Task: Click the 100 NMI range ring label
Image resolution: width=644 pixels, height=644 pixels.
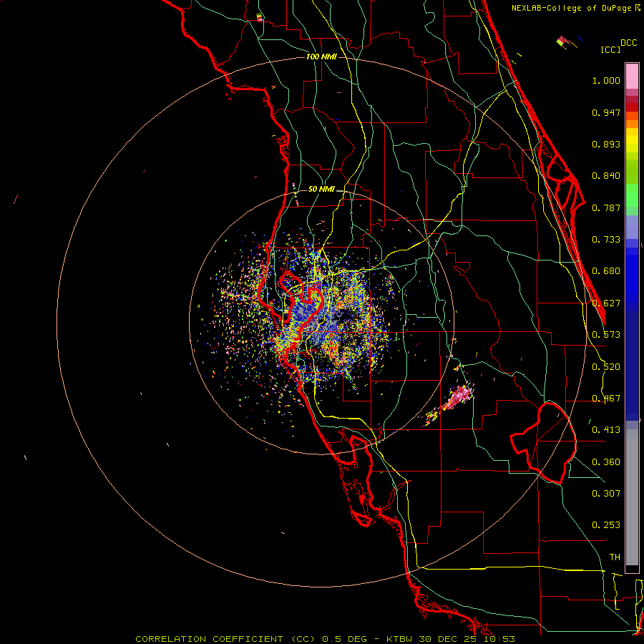Action: 321,57
